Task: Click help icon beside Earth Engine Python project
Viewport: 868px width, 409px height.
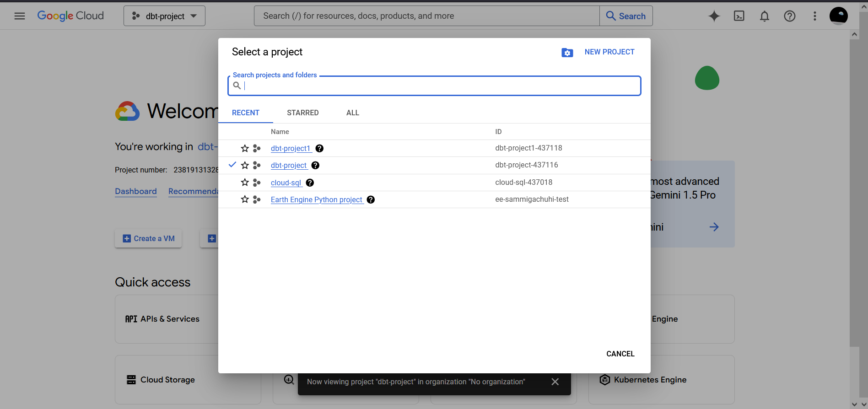Action: click(x=371, y=199)
